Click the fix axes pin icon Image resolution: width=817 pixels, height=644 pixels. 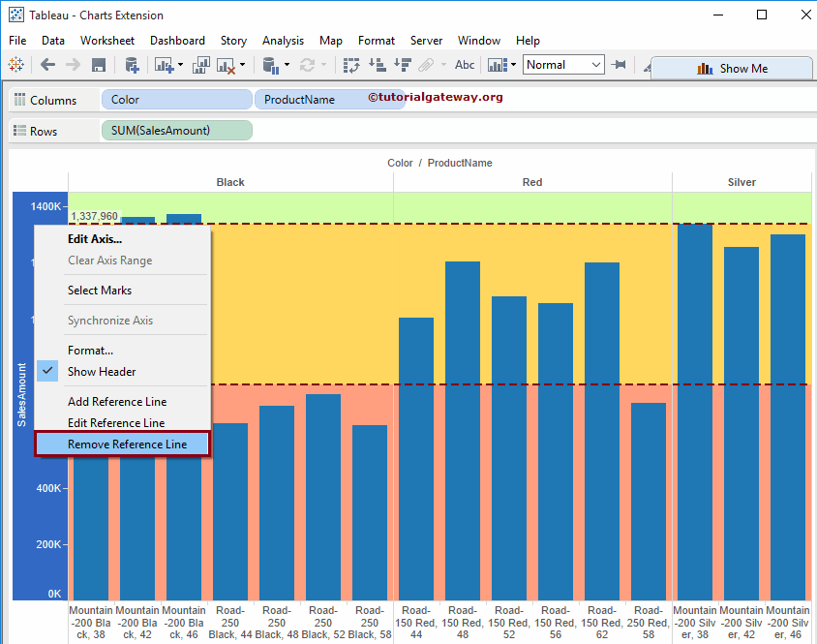tap(617, 65)
